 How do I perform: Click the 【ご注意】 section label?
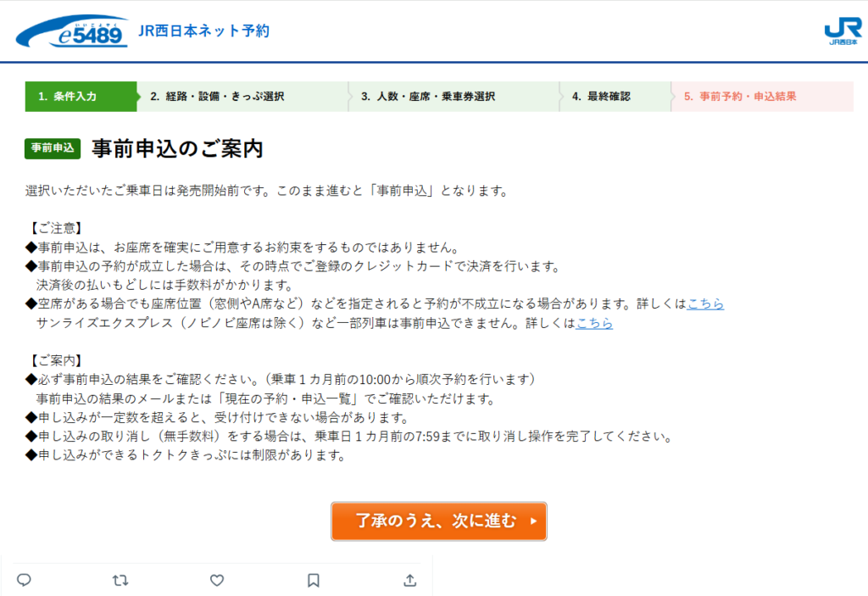click(x=54, y=228)
